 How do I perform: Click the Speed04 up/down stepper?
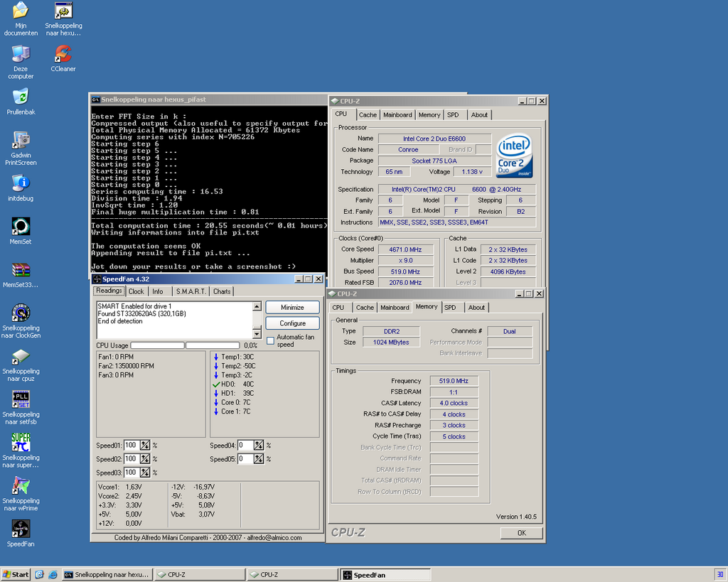(259, 446)
